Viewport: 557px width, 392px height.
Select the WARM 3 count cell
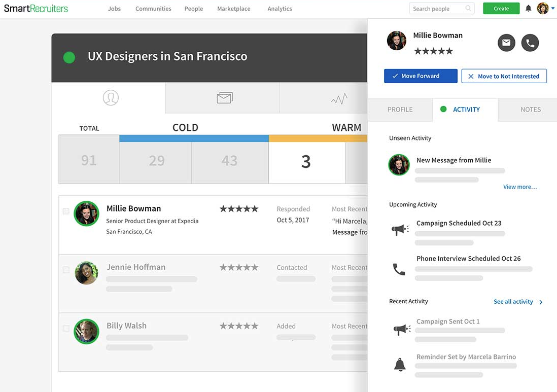click(307, 162)
